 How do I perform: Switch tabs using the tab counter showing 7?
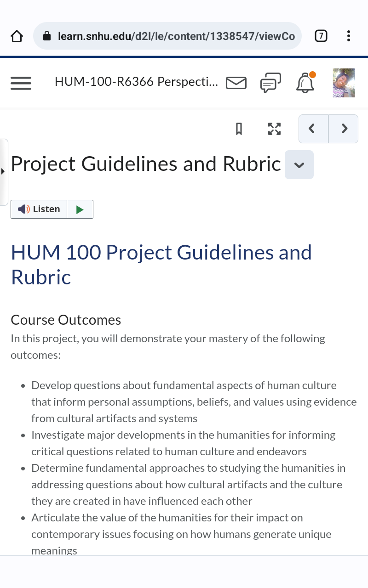point(321,35)
